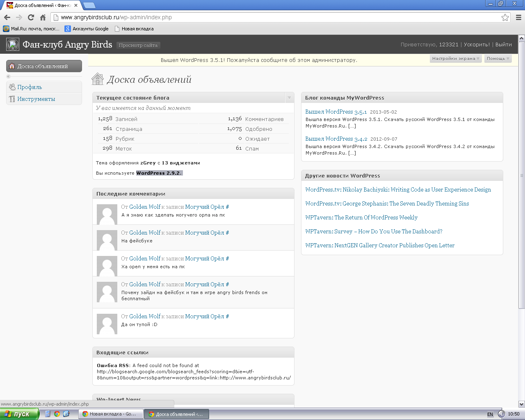The image size is (525, 420).
Task: Open the Профиль menu item
Action: click(x=30, y=87)
